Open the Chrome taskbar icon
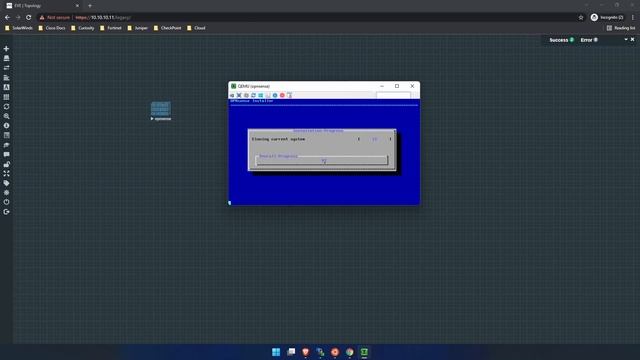The width and height of the screenshot is (640, 360). click(350, 352)
